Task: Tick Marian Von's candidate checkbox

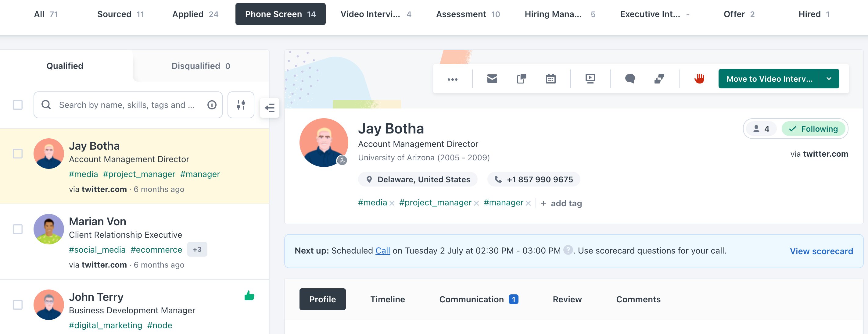Action: [17, 229]
